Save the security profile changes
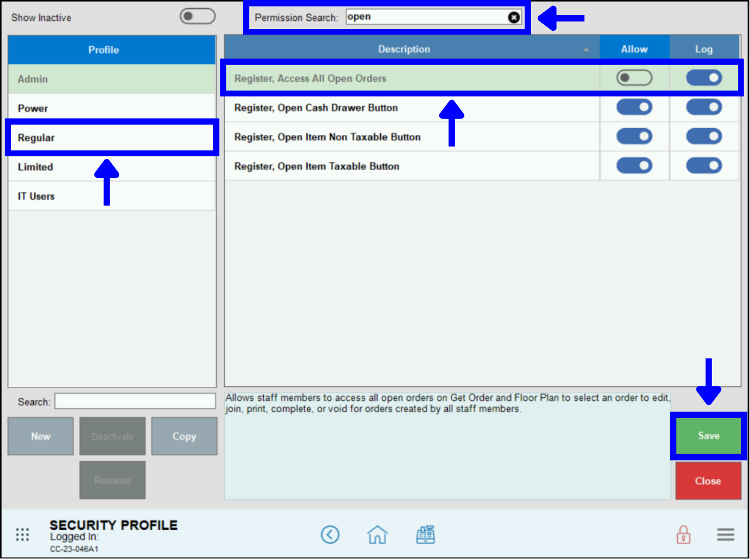This screenshot has width=750, height=560. 708,436
